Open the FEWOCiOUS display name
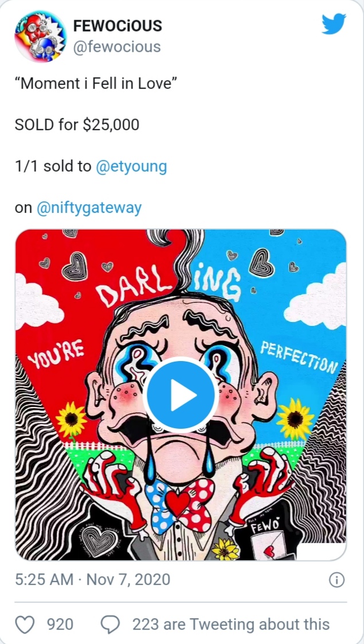The image size is (364, 644). 118,26
